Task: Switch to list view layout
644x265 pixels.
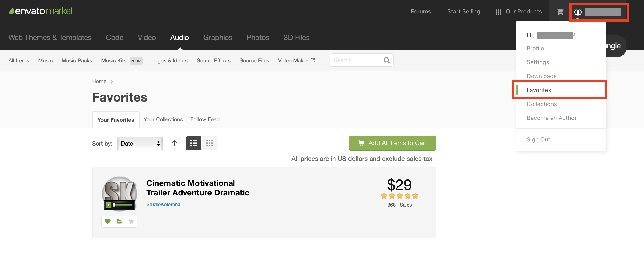Action: tap(193, 143)
